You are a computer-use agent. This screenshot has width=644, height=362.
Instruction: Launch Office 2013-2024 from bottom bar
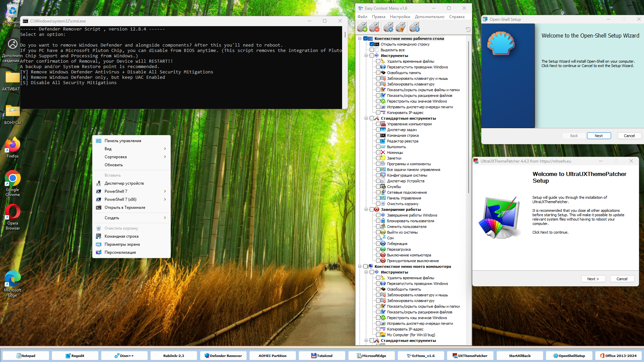pos(618,356)
